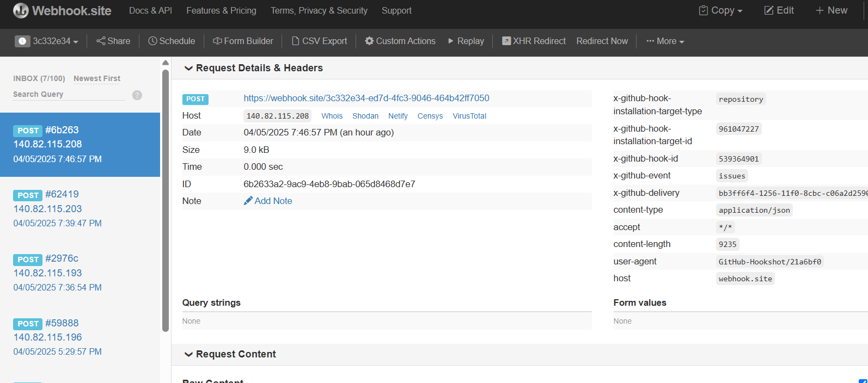Screen dimensions: 868x383
Task: Click the x-github-event value issues
Action: [x=732, y=176]
